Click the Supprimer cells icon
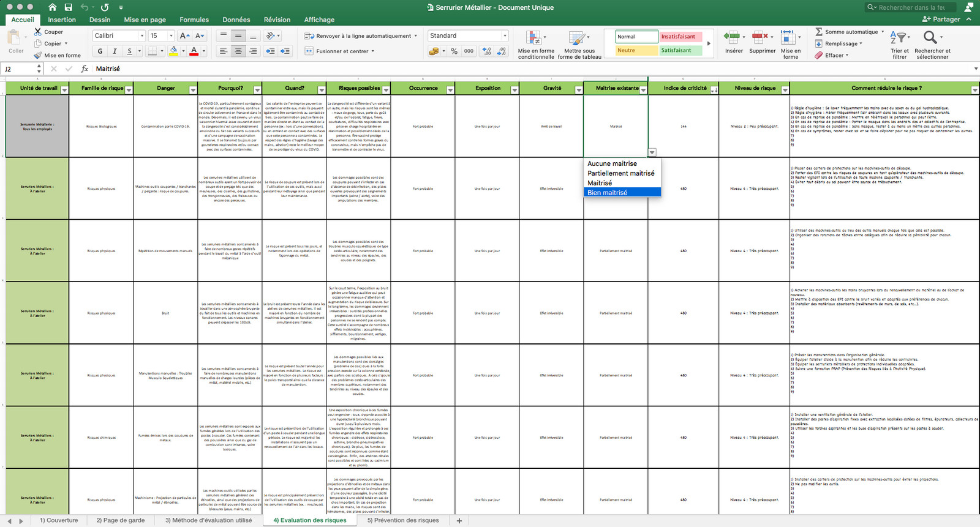Screen dimensions: 980x527 760,37
